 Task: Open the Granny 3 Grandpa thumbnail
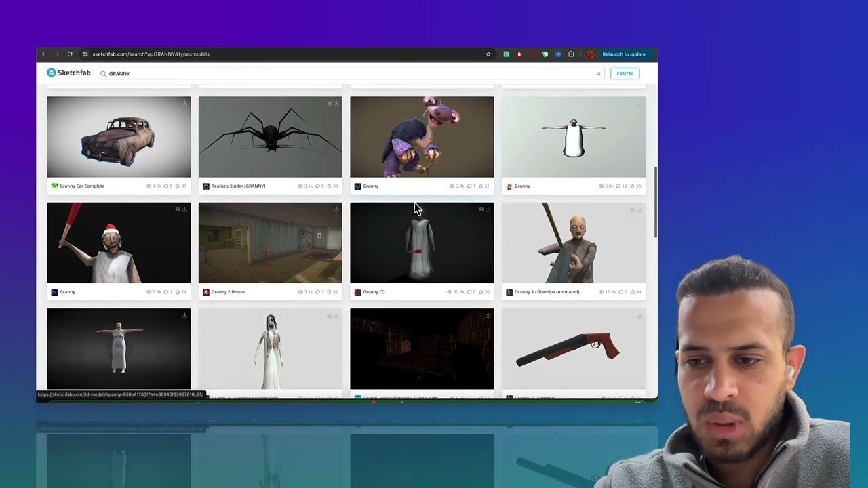[x=573, y=243]
